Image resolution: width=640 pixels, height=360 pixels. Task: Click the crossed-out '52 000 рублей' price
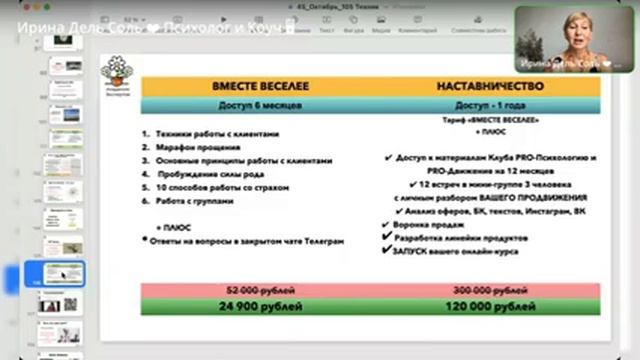(x=260, y=290)
